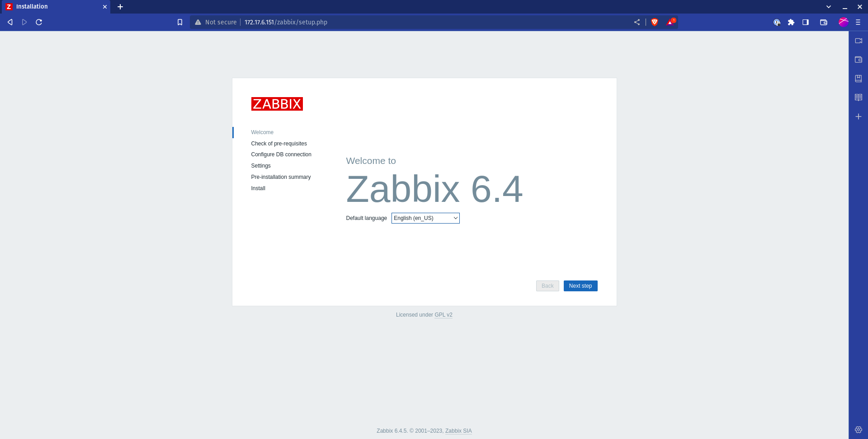Go back using the browser back arrow
Image resolution: width=868 pixels, height=439 pixels.
pyautogui.click(x=10, y=22)
